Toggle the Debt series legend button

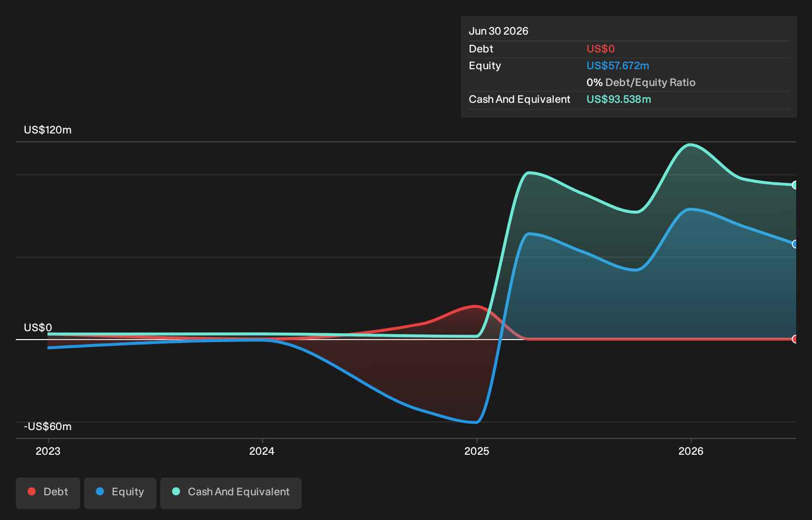(48, 493)
